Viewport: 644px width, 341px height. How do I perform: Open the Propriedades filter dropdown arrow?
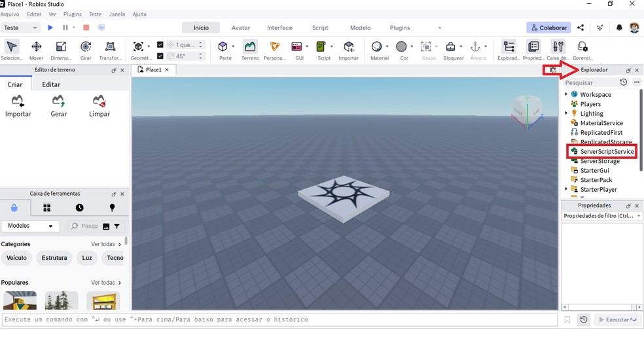coord(639,216)
